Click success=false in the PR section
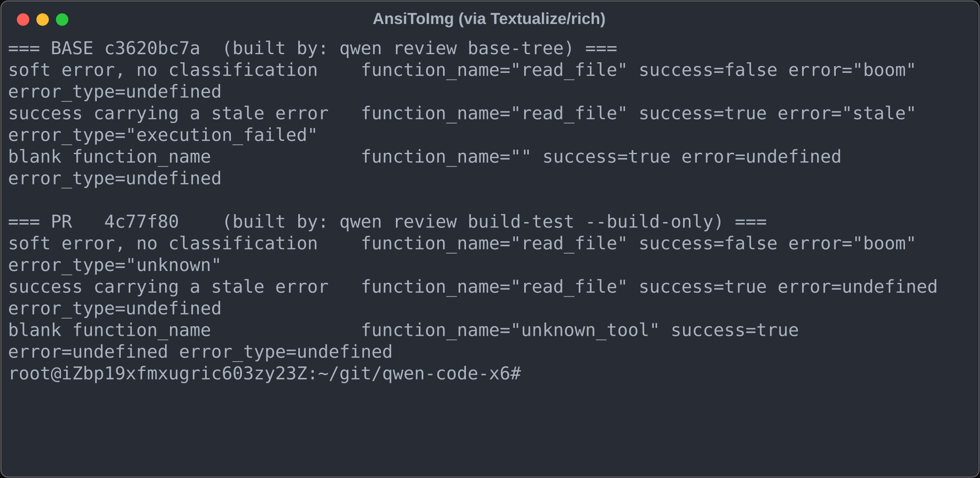The width and height of the screenshot is (980, 478). point(708,243)
